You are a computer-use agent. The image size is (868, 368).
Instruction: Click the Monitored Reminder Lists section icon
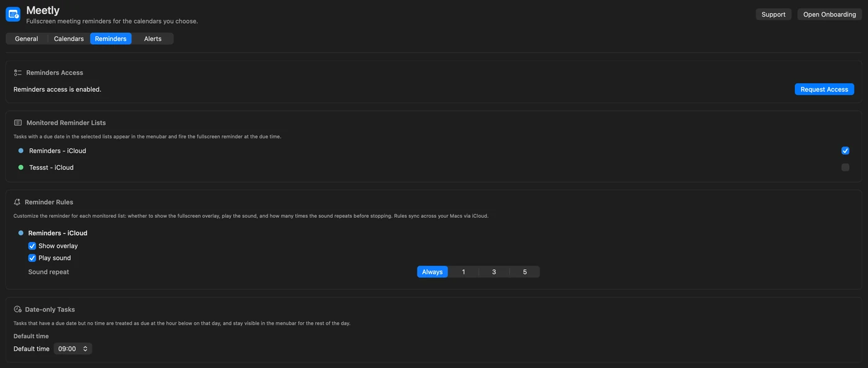tap(17, 123)
